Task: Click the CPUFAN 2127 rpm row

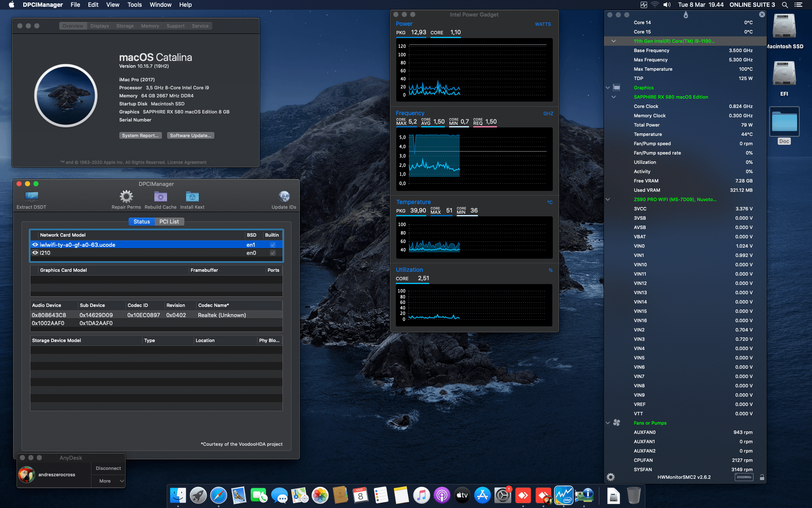Action: tap(685, 460)
